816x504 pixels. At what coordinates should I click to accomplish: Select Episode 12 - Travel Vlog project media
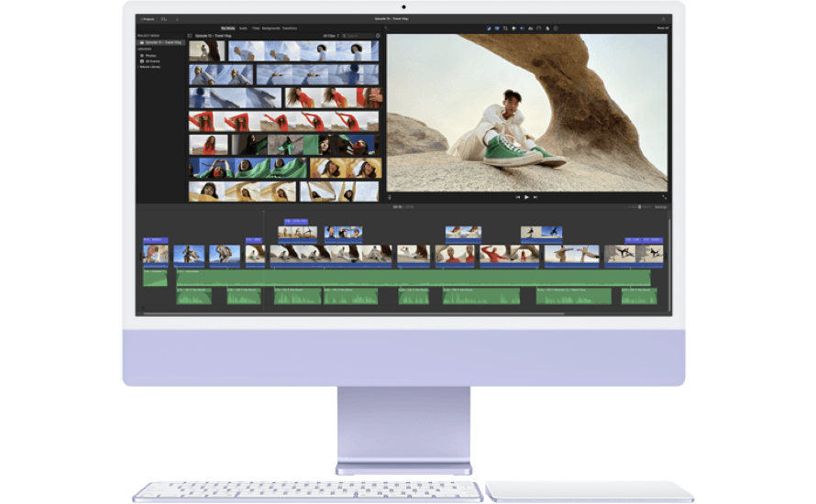tap(160, 43)
